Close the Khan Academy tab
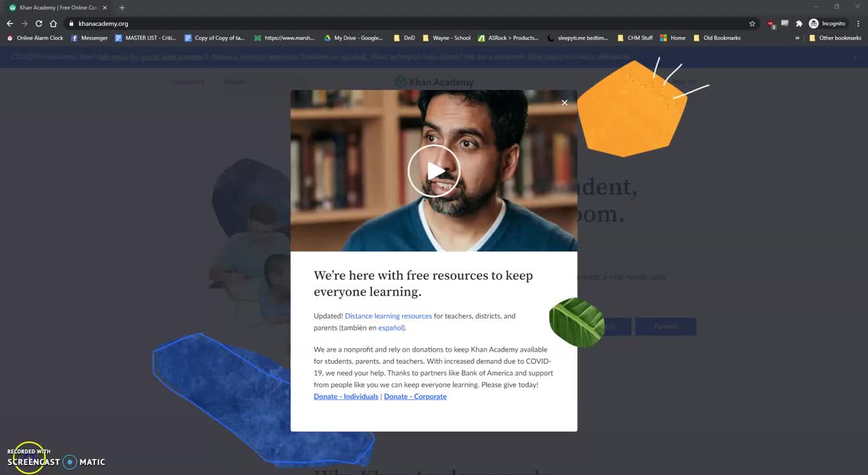Viewport: 868px width, 475px height. click(x=105, y=7)
